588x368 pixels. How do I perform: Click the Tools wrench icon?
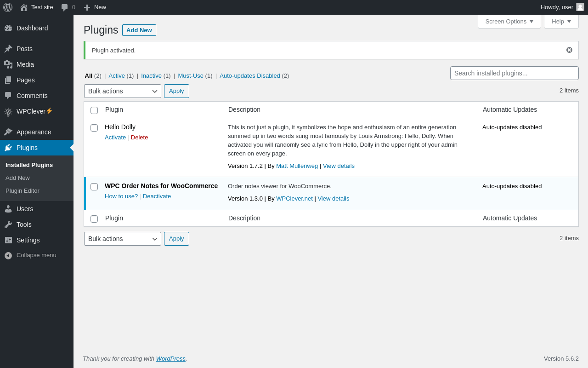coord(8,224)
